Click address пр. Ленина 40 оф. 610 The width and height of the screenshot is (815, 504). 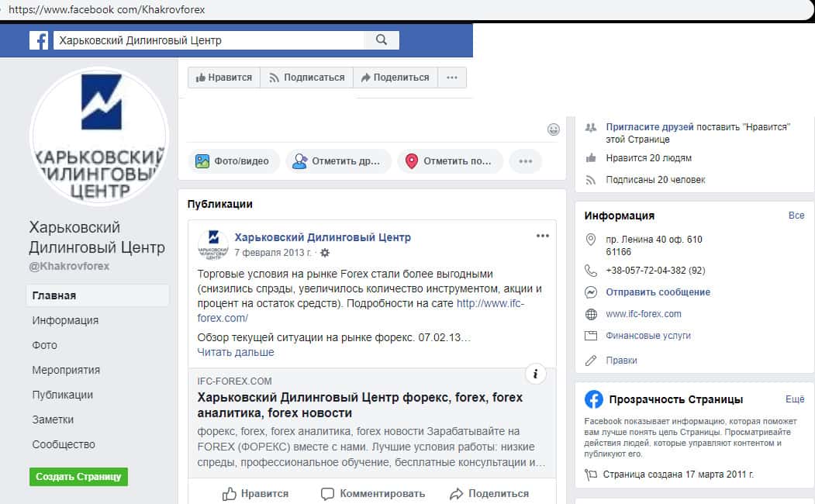[654, 240]
